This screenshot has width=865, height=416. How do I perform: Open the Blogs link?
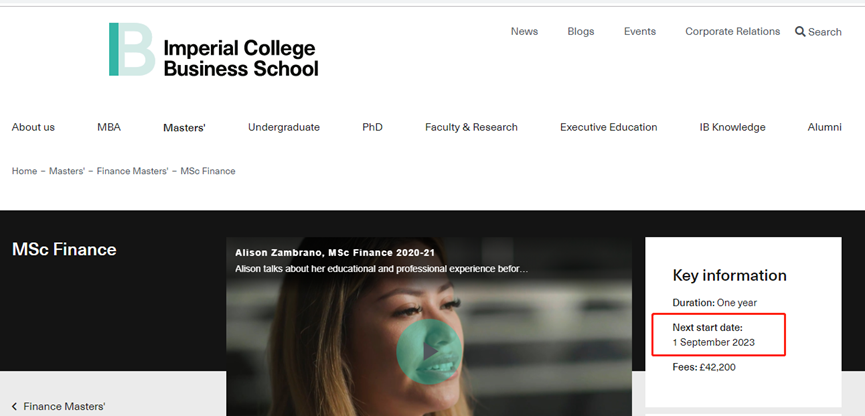(x=581, y=31)
